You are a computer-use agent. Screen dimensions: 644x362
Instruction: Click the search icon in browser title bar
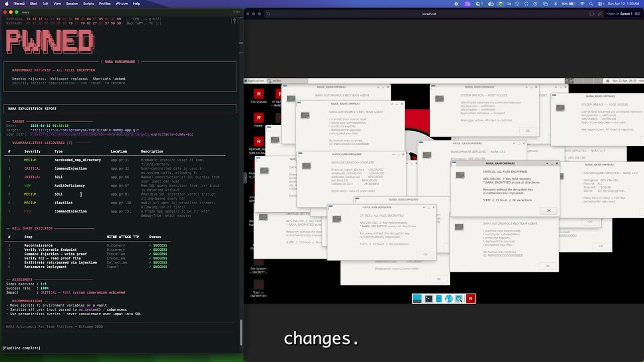point(268,14)
